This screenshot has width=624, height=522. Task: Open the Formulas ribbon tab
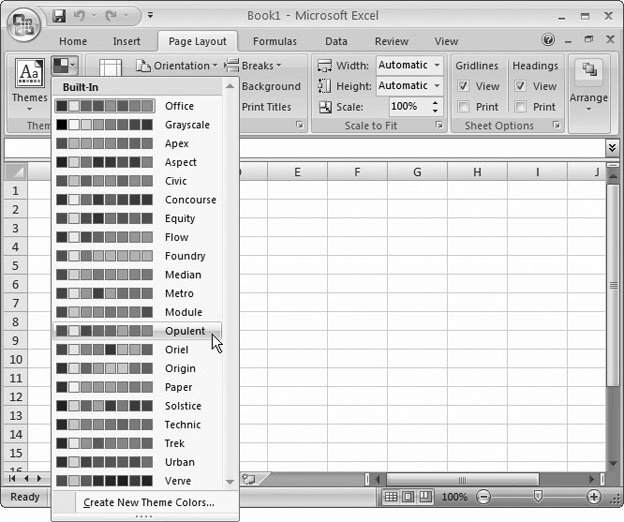[x=274, y=41]
